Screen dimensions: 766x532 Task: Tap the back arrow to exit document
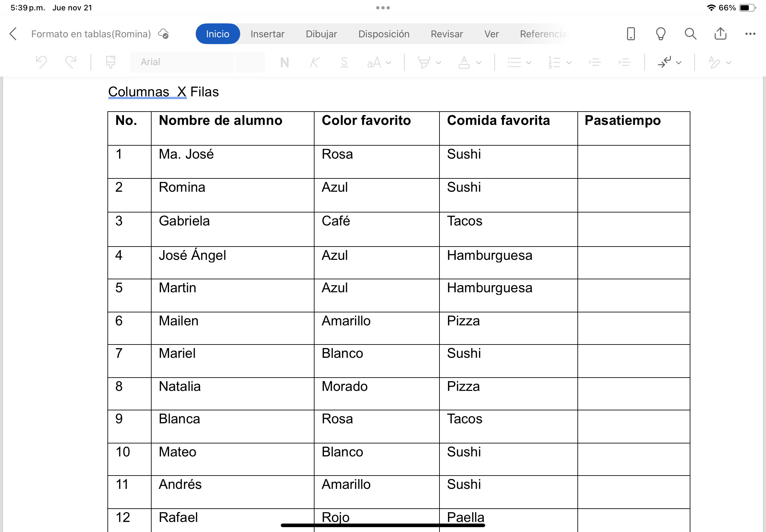13,34
